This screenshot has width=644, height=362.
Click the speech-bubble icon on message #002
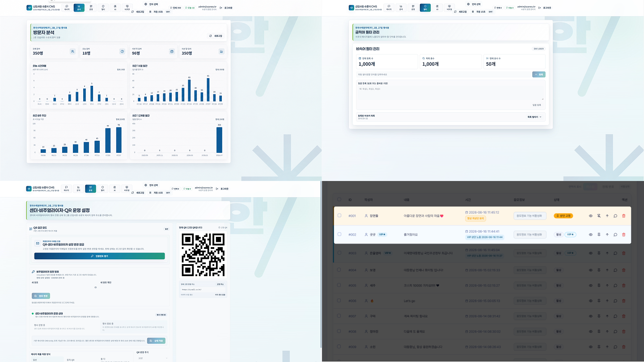coord(615,234)
